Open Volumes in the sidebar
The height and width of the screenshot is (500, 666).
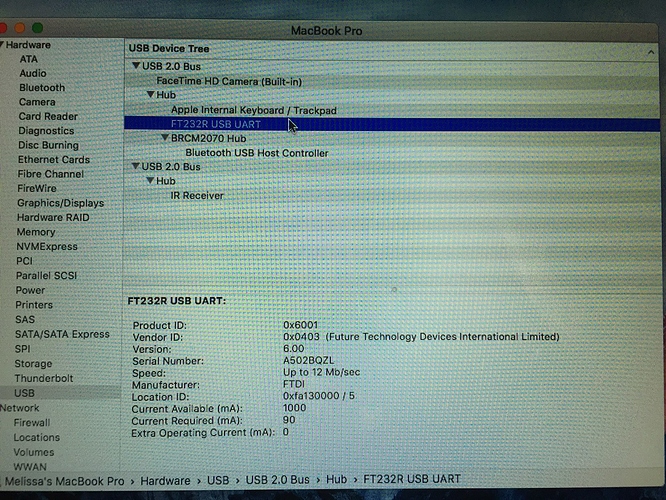click(x=34, y=452)
